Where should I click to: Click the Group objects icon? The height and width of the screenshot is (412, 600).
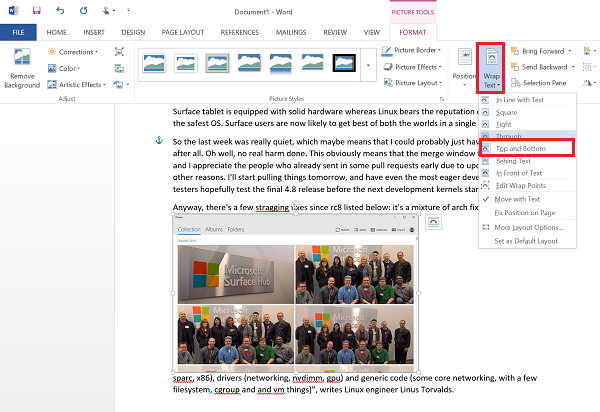coord(589,67)
